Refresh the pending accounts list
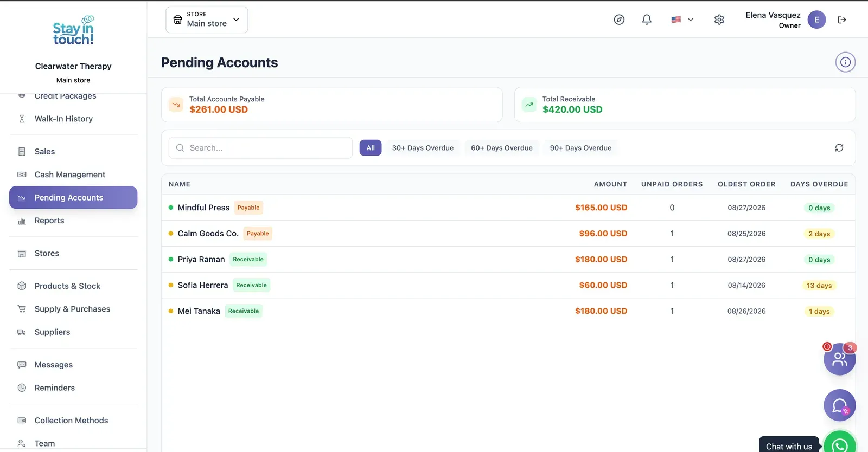 [x=839, y=148]
